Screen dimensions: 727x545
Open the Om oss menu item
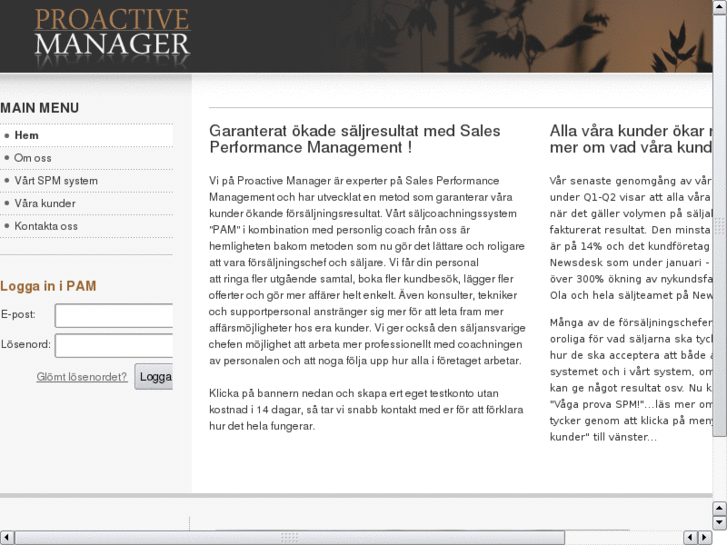pos(32,158)
